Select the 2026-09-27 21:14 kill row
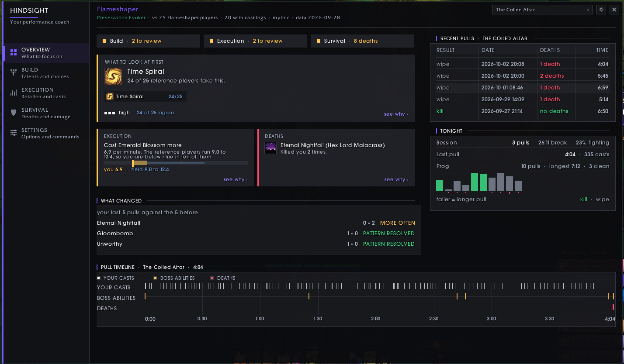 [523, 111]
